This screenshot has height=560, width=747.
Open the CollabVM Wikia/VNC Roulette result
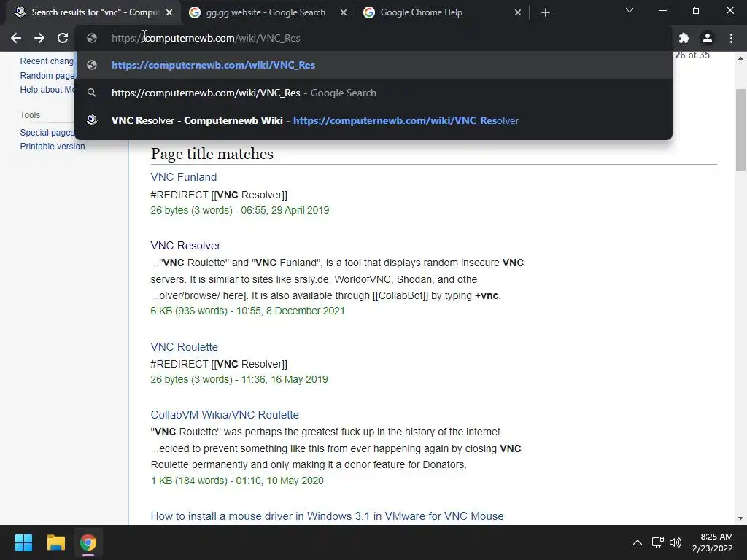225,415
